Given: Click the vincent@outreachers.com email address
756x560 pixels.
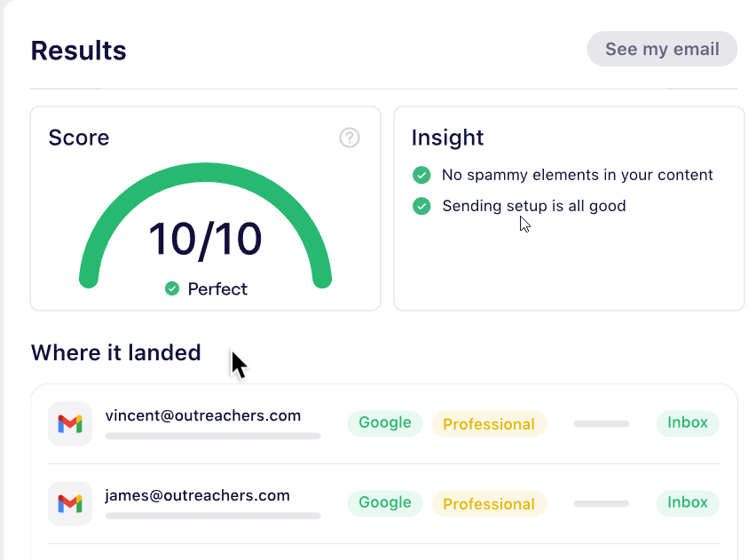Looking at the screenshot, I should click(203, 415).
